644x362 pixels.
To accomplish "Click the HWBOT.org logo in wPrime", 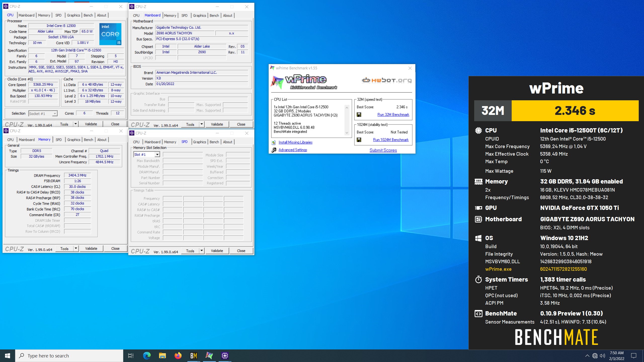I will click(387, 80).
